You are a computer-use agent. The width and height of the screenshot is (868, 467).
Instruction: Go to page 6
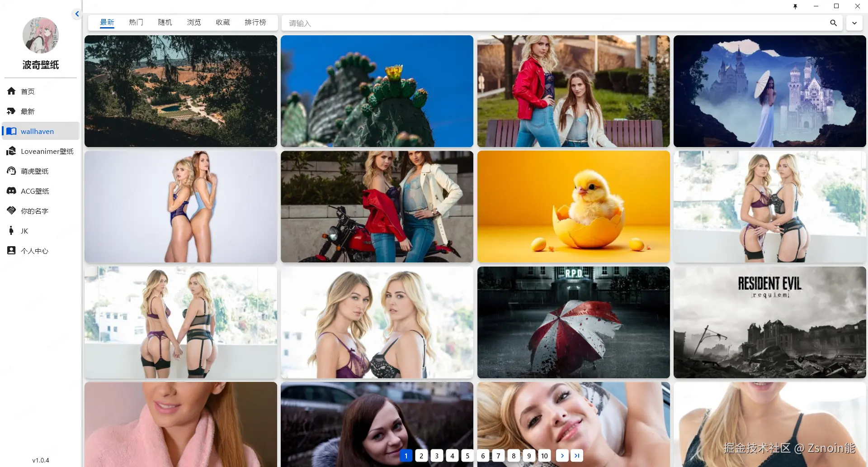(x=483, y=456)
